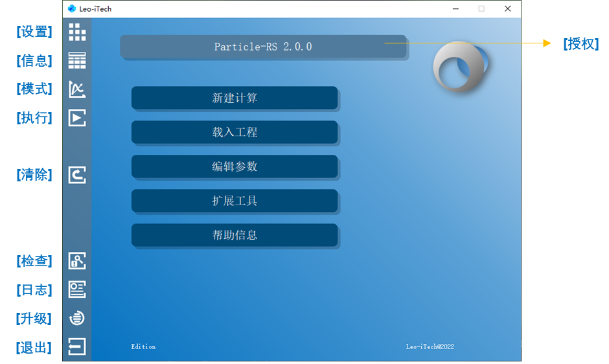This screenshot has width=609, height=364.
Task: Click the information table icon
Action: pyautogui.click(x=77, y=61)
